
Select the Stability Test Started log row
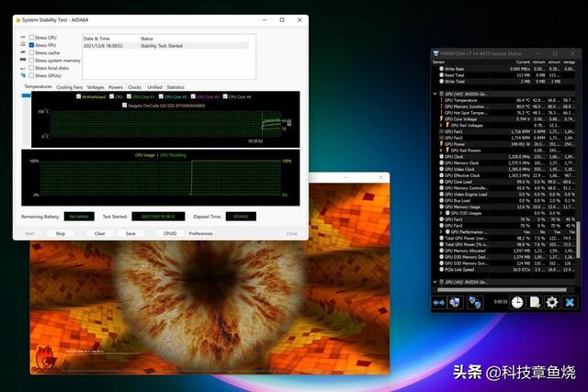(165, 46)
